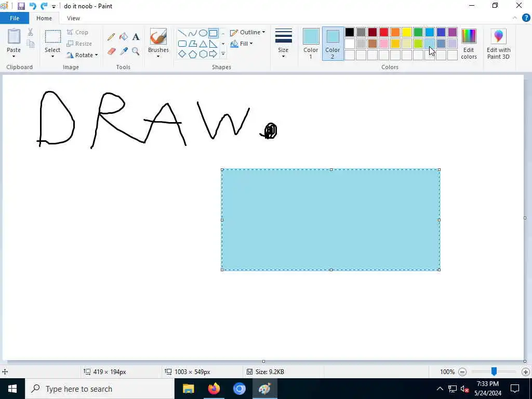The height and width of the screenshot is (399, 532).
Task: Pick the black color swatch
Action: tap(350, 32)
